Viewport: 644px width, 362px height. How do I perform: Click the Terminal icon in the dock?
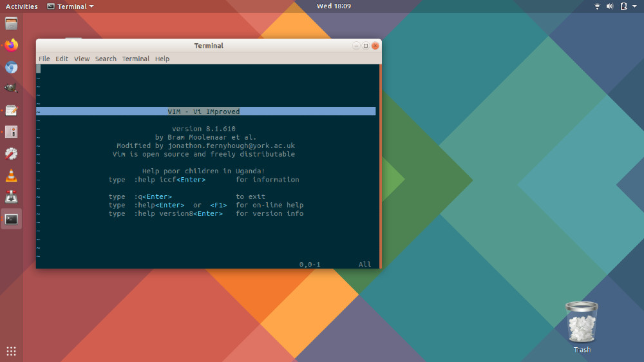[x=11, y=219]
